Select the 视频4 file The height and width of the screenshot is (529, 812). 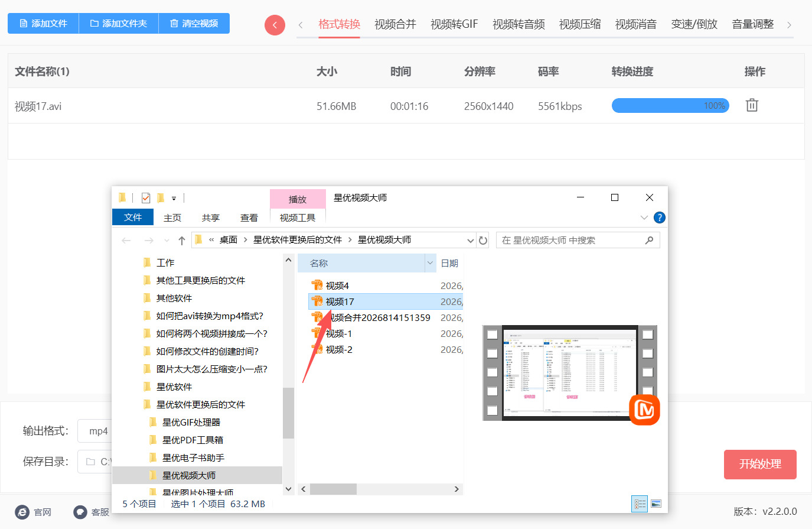coord(337,285)
